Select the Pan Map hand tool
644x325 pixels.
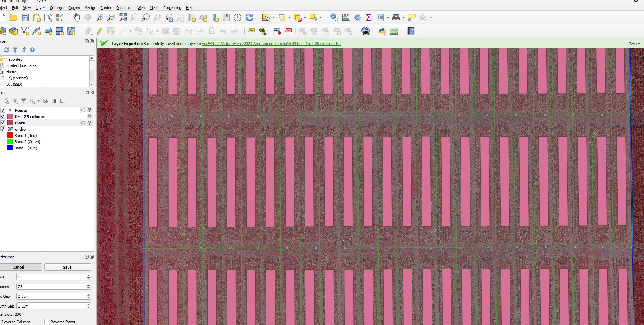click(77, 17)
